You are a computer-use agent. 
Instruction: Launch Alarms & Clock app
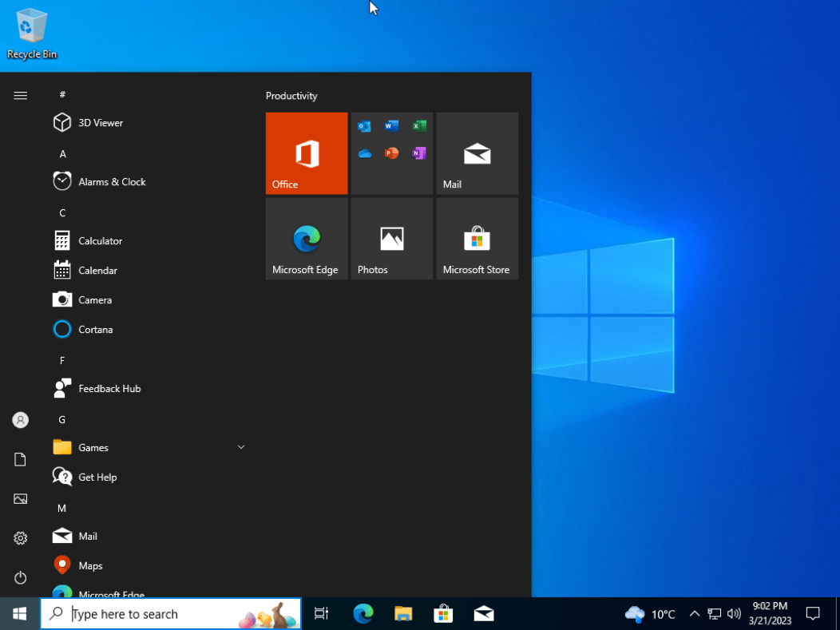(x=148, y=181)
